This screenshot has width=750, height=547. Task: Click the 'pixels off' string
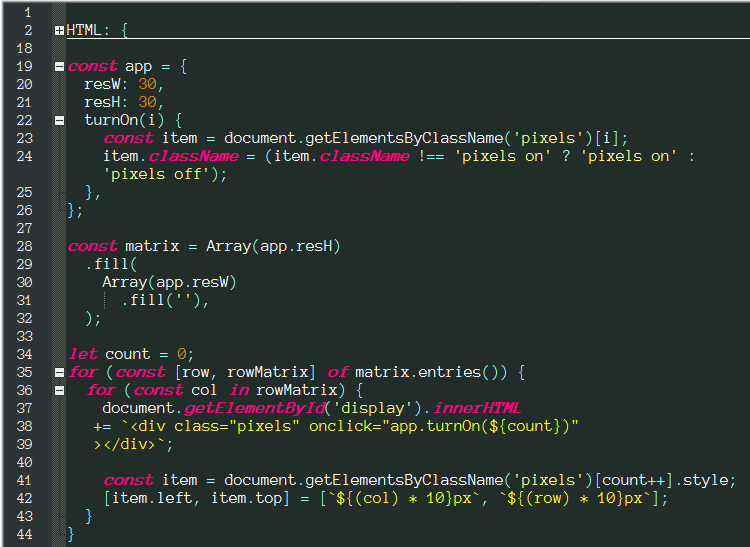156,175
